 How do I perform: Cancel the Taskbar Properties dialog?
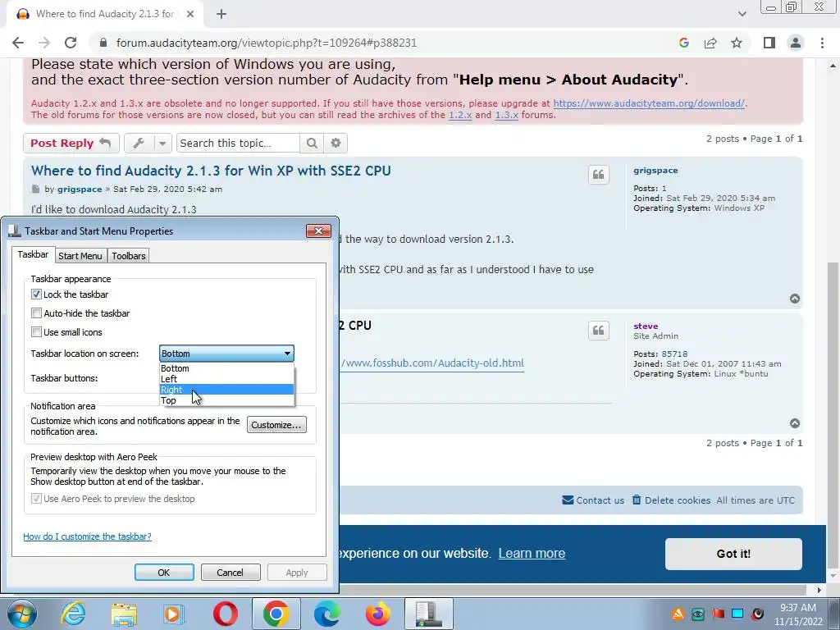click(231, 572)
